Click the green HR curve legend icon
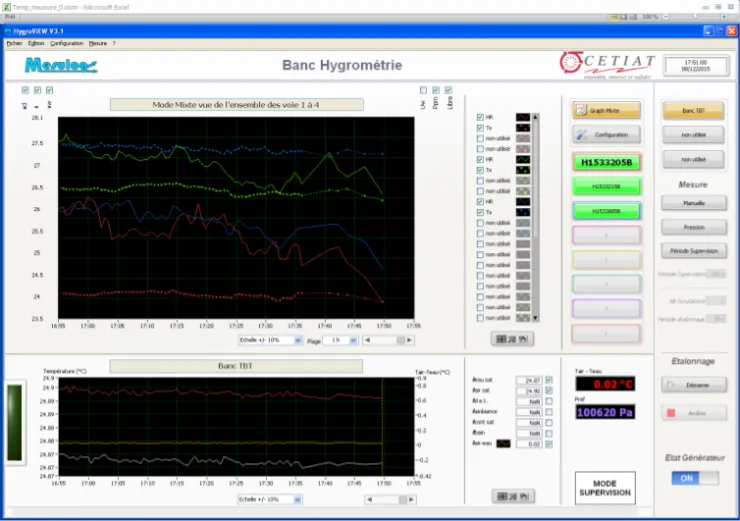Screen dimensions: 740x521 [523, 160]
